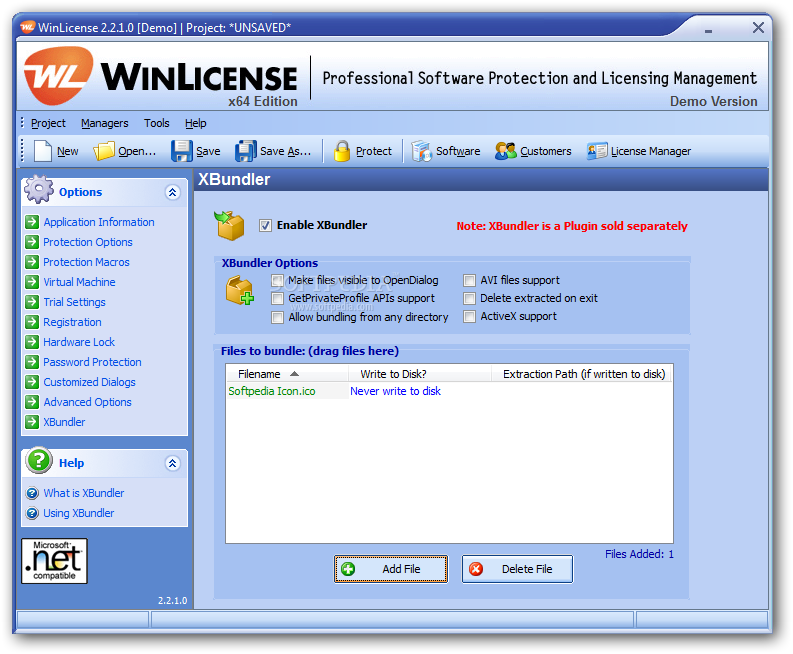This screenshot has width=793, height=654.
Task: Click arrow icon beside Hardware Lock
Action: pos(32,342)
